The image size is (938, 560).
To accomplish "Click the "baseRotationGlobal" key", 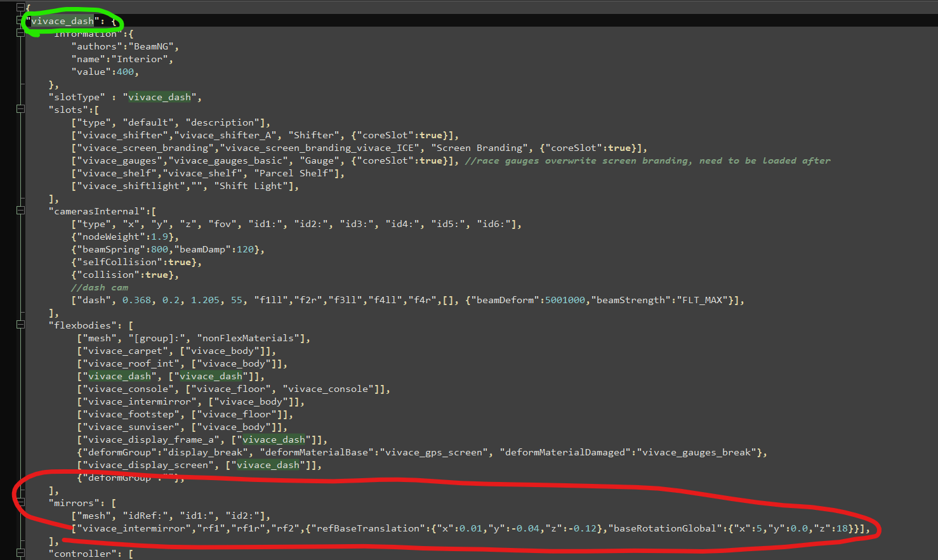I will click(x=664, y=528).
